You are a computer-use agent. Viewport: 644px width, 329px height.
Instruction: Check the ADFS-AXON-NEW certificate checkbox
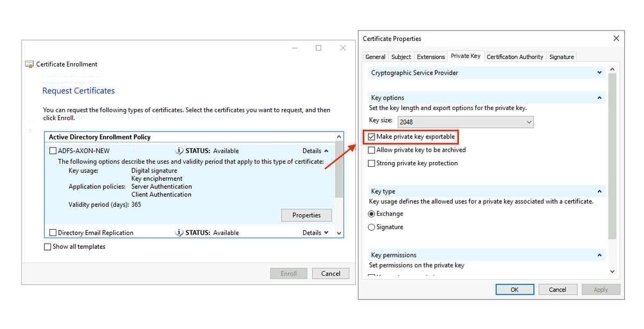(x=53, y=151)
